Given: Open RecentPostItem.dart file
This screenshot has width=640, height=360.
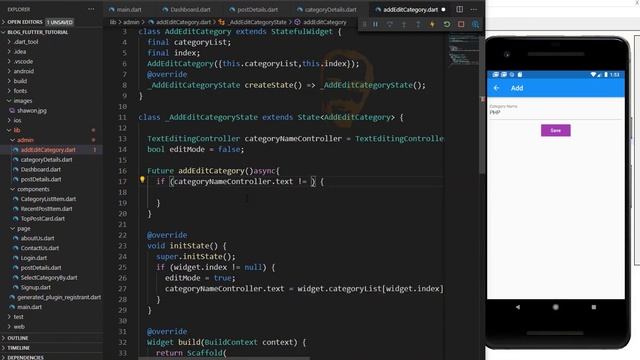Looking at the screenshot, I should [x=46, y=209].
